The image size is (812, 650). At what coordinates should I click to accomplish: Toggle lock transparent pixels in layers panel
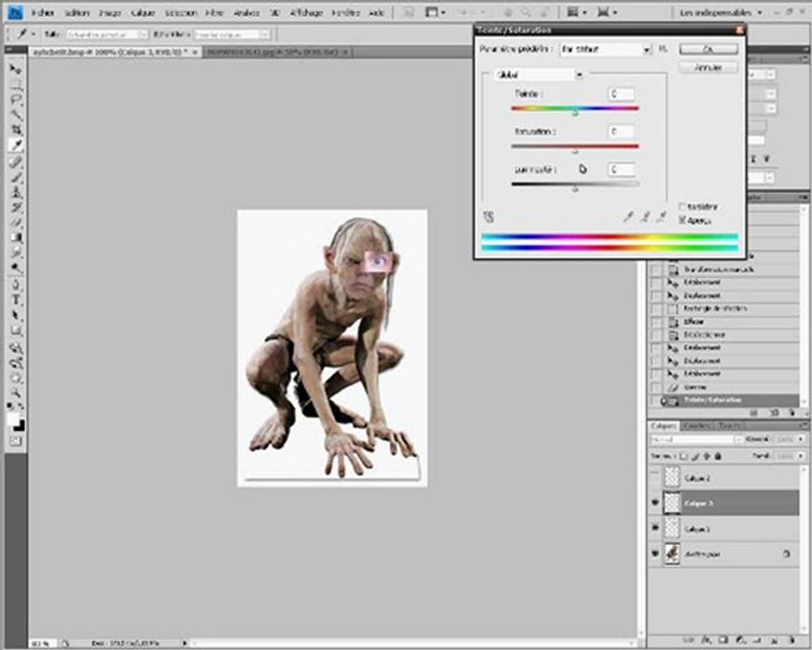click(684, 456)
